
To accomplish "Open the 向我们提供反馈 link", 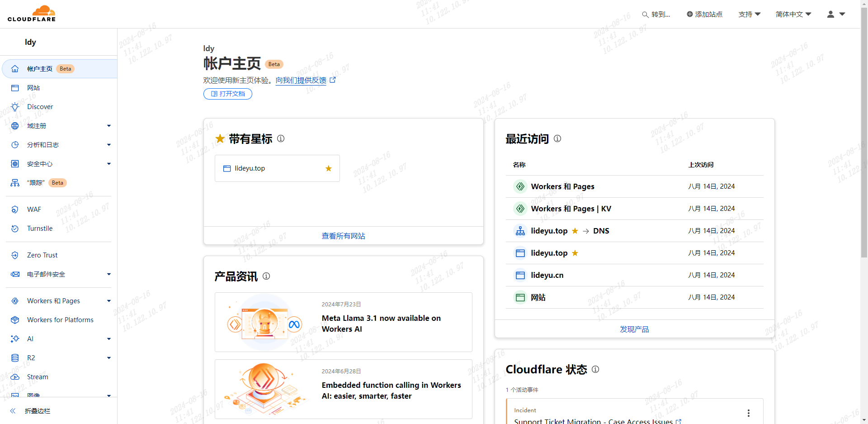I will tap(306, 80).
